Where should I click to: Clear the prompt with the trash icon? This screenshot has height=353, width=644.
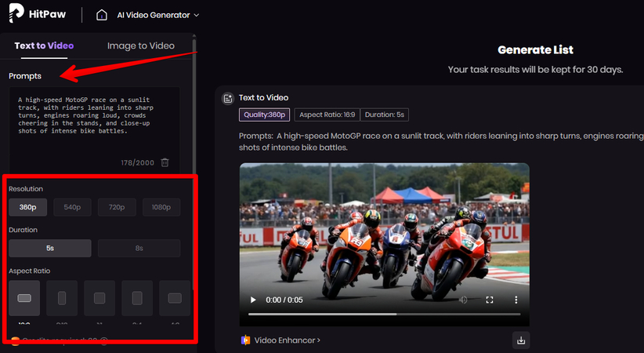(165, 162)
